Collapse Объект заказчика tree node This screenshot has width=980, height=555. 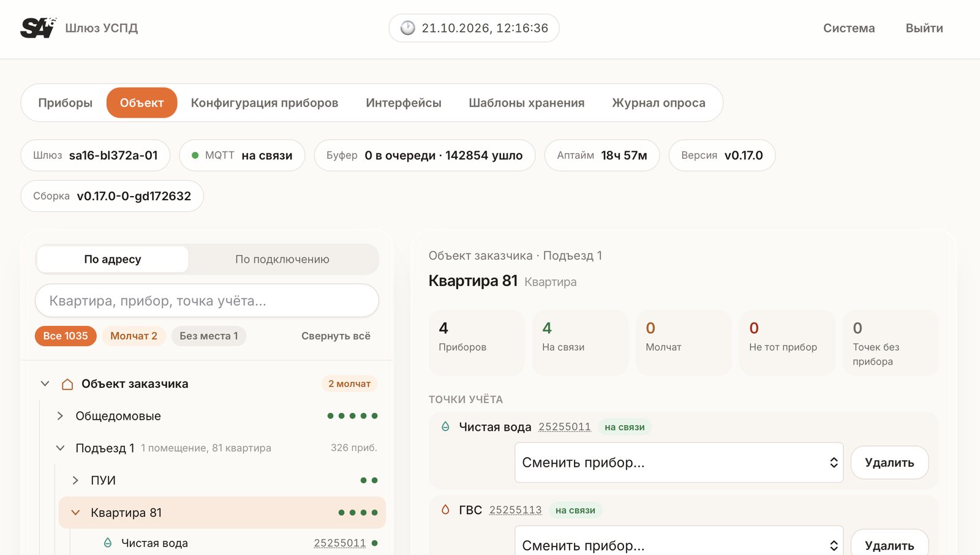click(45, 383)
